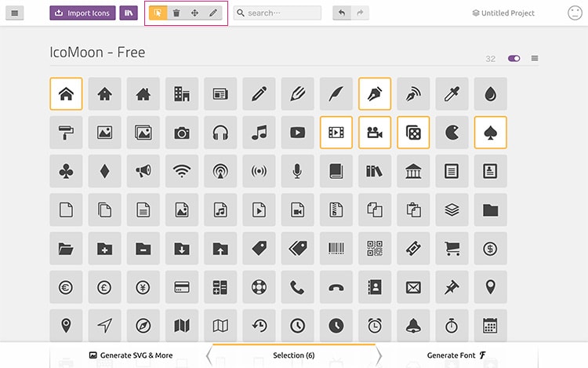Select the dollar coin icon
This screenshot has height=368, width=588.
(491, 248)
